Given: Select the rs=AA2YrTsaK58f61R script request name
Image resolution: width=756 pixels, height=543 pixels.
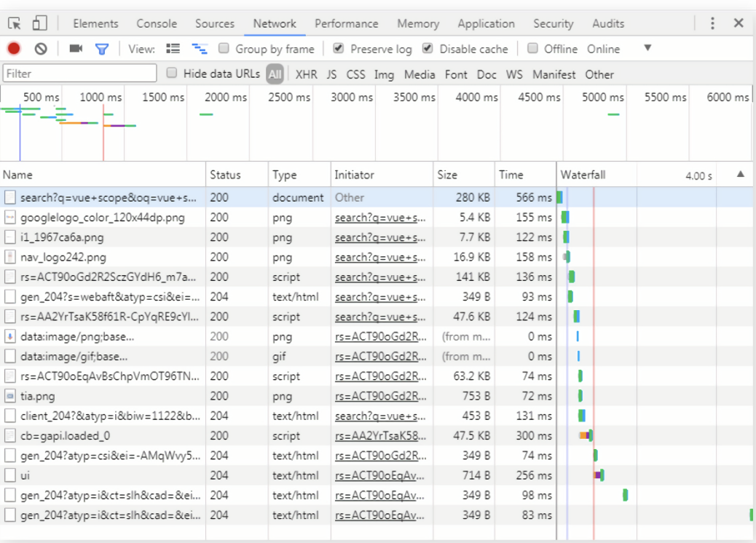Looking at the screenshot, I should click(109, 317).
